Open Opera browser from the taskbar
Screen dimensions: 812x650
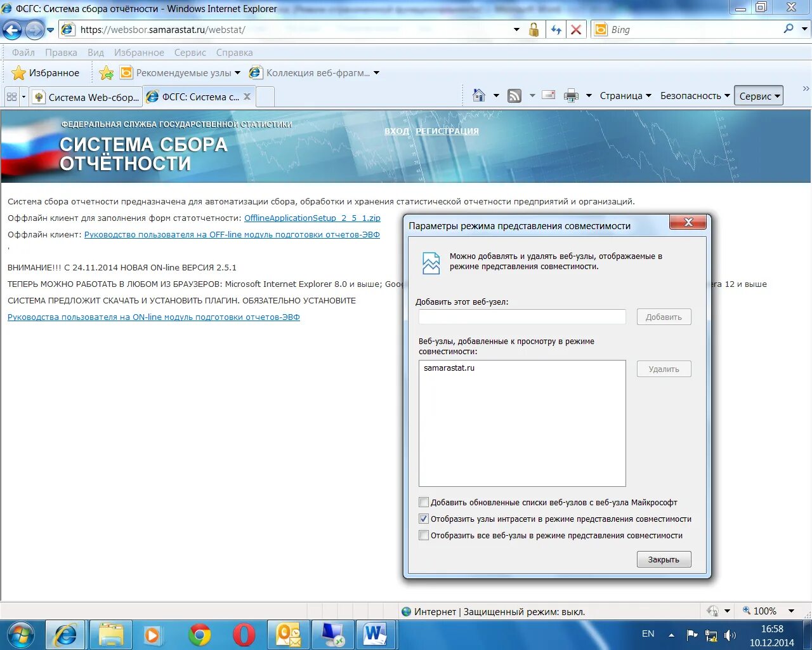click(244, 635)
